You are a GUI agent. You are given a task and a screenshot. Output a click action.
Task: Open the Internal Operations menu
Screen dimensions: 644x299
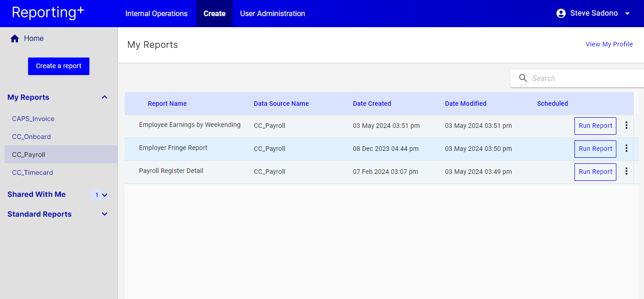[x=156, y=13]
